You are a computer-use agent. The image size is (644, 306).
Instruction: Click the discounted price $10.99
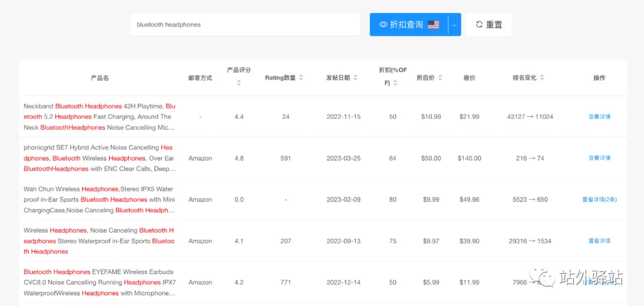coord(431,117)
